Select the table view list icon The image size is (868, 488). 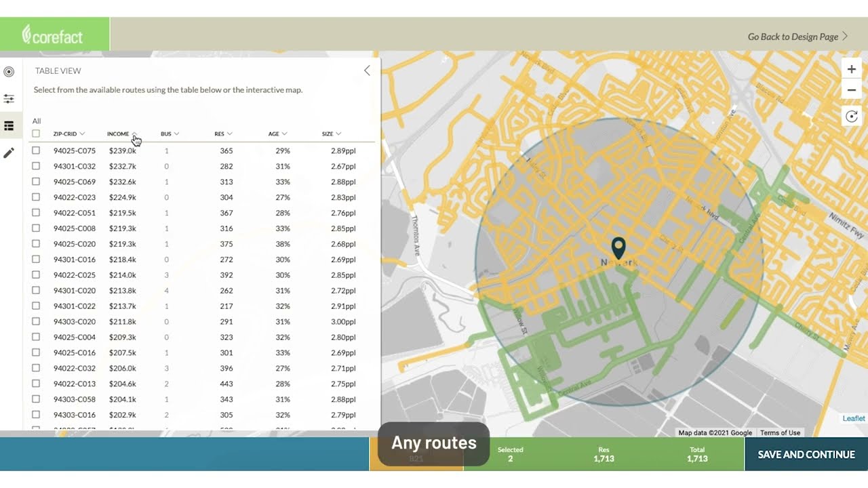(x=9, y=126)
